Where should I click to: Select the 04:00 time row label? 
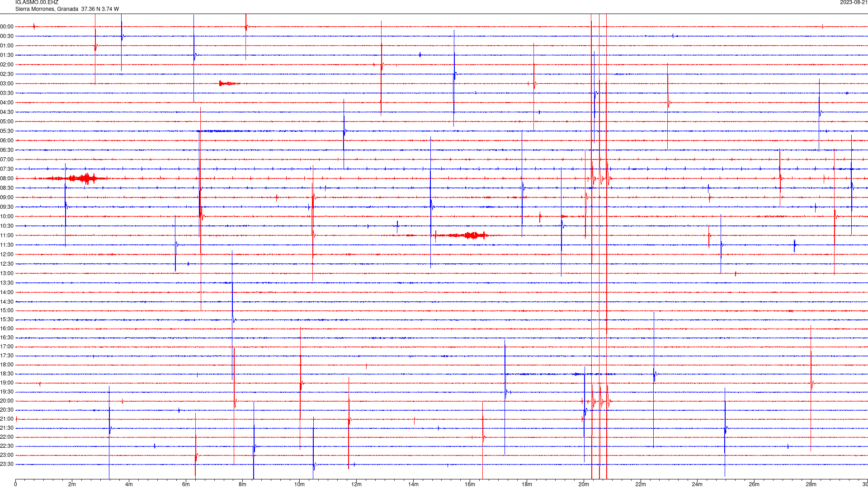click(7, 103)
